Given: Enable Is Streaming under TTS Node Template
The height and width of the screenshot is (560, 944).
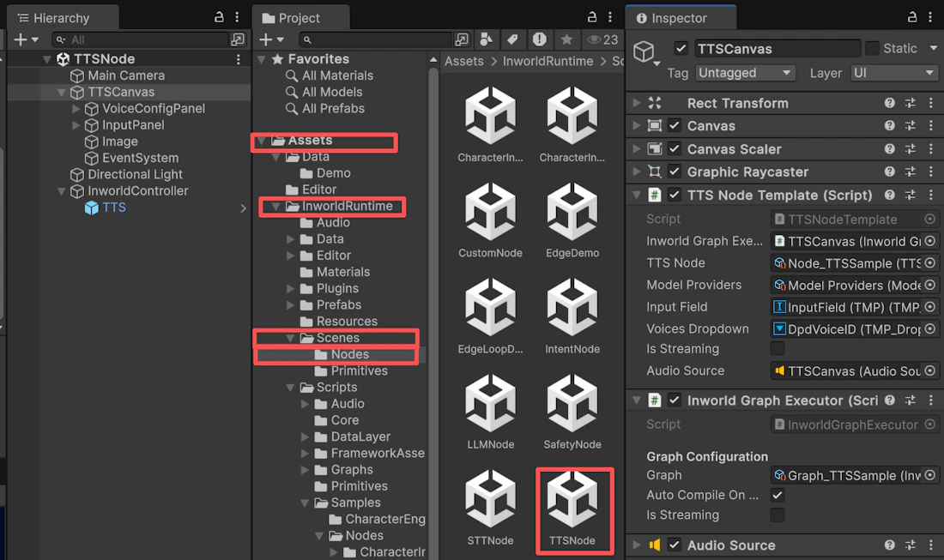Looking at the screenshot, I should click(x=778, y=349).
